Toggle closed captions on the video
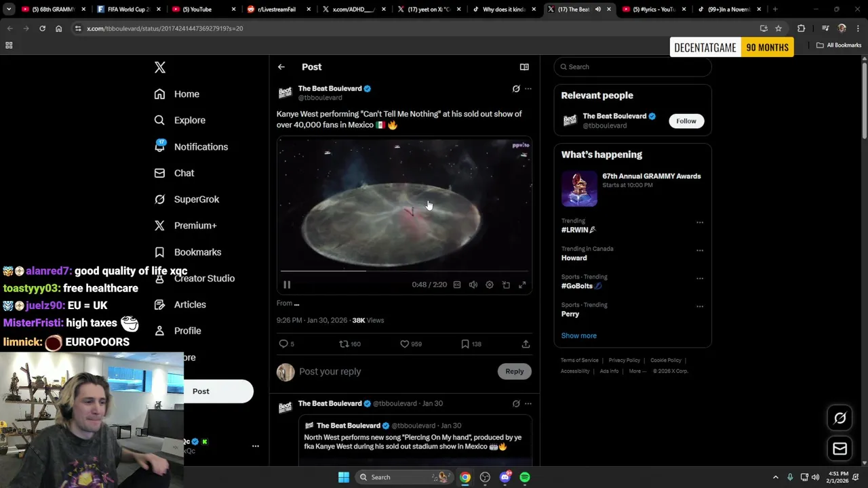The width and height of the screenshot is (868, 488). click(x=457, y=285)
